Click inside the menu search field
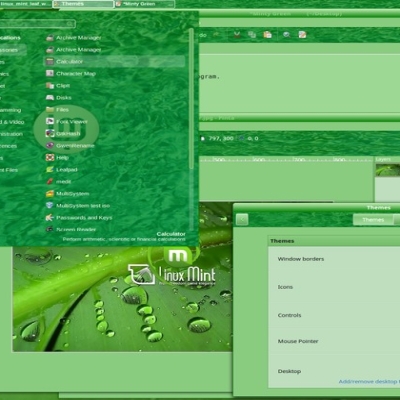 (x=37, y=24)
